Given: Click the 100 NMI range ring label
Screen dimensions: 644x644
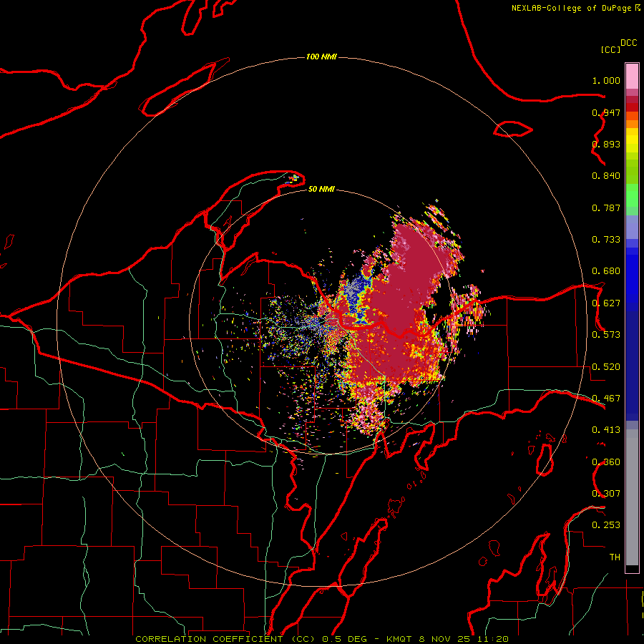Looking at the screenshot, I should pyautogui.click(x=321, y=57).
